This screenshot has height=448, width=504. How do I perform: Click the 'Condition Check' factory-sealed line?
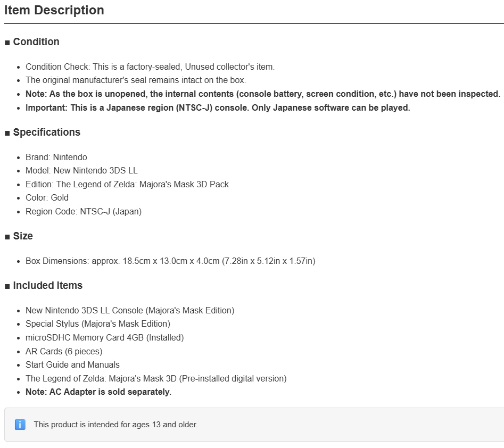tap(150, 67)
